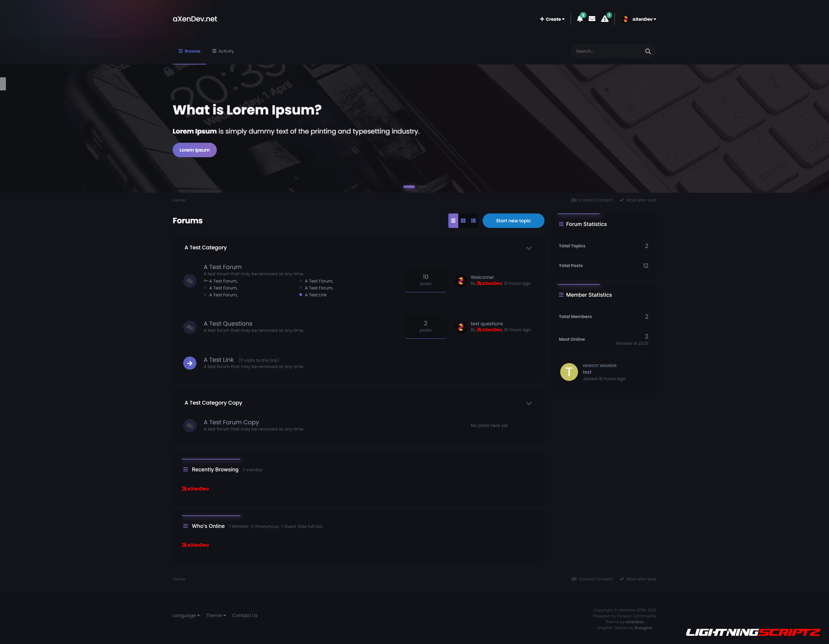
Task: Click the Lorem Ipsum banner button
Action: 195,150
